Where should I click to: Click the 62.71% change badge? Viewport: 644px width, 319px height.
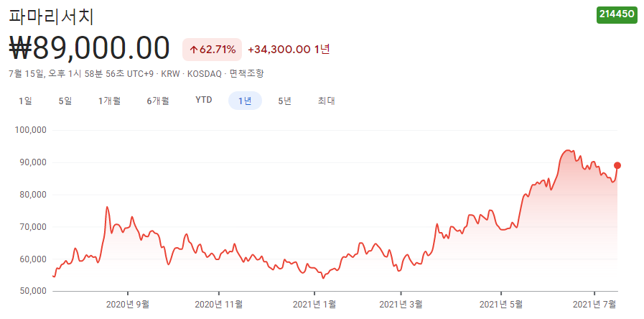pyautogui.click(x=212, y=50)
